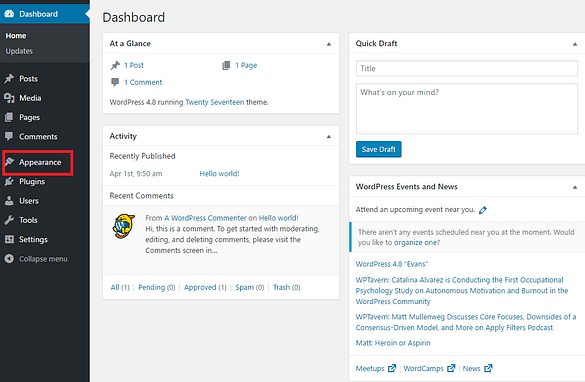The image size is (585, 382).
Task: Open the Plugins plug icon
Action: click(x=9, y=181)
